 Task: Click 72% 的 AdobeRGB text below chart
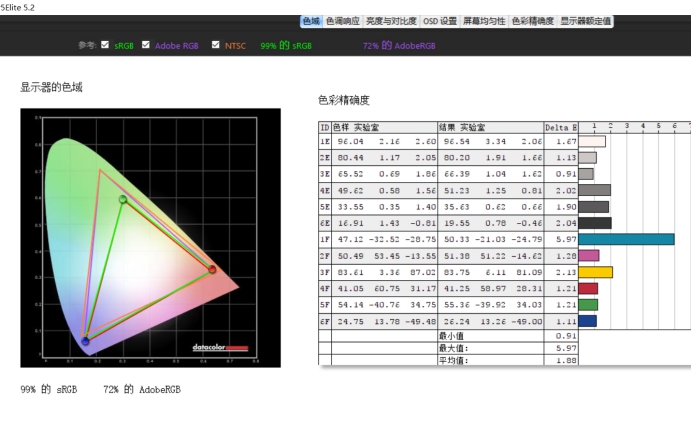[x=142, y=390]
